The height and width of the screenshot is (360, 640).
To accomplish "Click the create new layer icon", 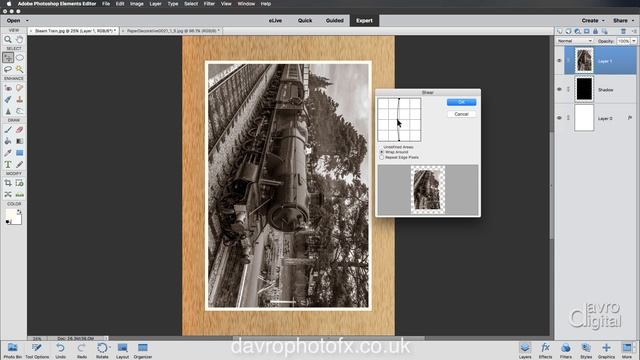I will click(560, 31).
